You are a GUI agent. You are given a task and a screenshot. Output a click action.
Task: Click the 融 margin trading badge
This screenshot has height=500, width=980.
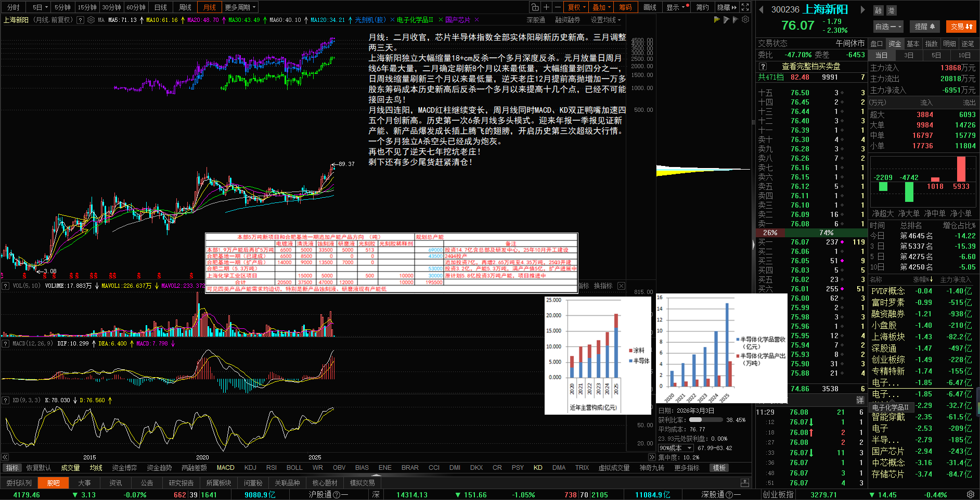pyautogui.click(x=878, y=10)
